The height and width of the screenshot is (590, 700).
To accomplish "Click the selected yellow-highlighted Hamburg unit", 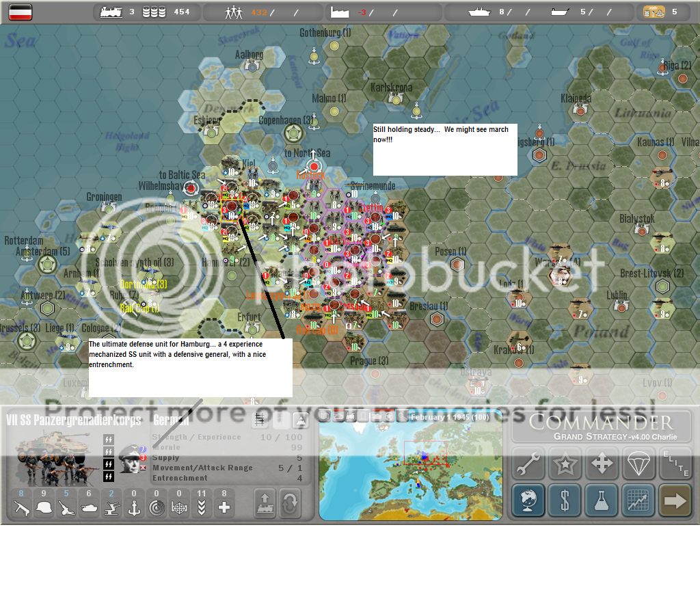I will (x=232, y=210).
